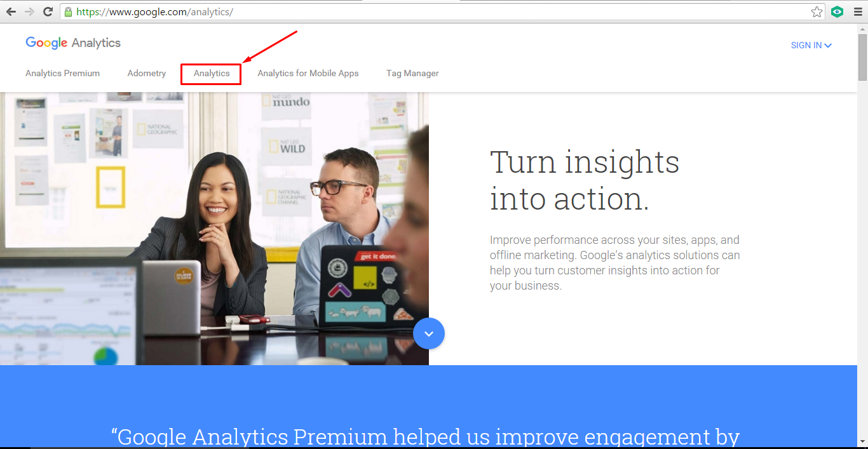Open the Adometry tab

(147, 73)
